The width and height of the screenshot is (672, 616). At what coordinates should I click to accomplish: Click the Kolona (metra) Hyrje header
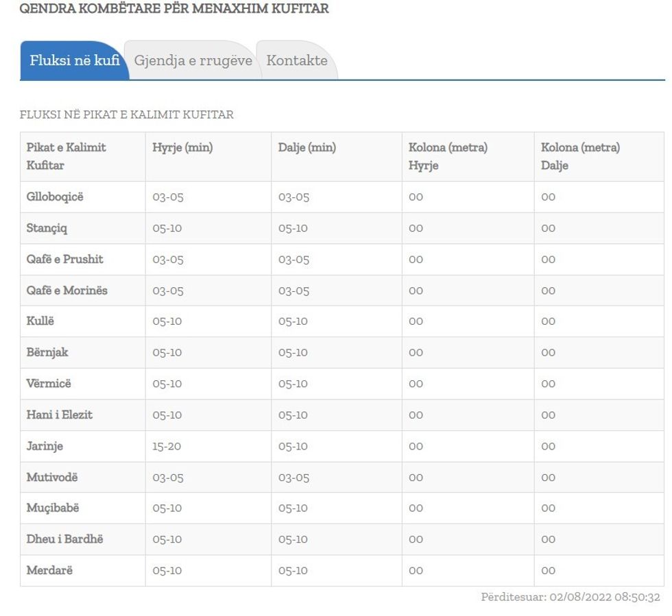448,156
